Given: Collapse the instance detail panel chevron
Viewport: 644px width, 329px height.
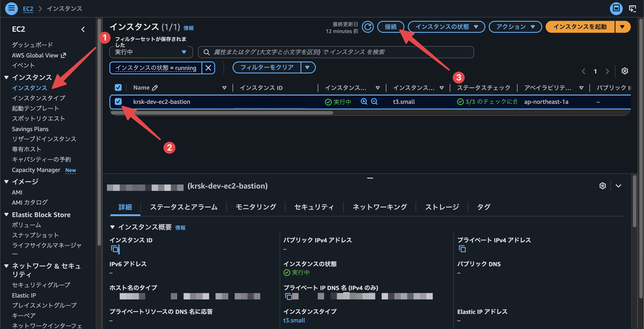Looking at the screenshot, I should coord(618,186).
